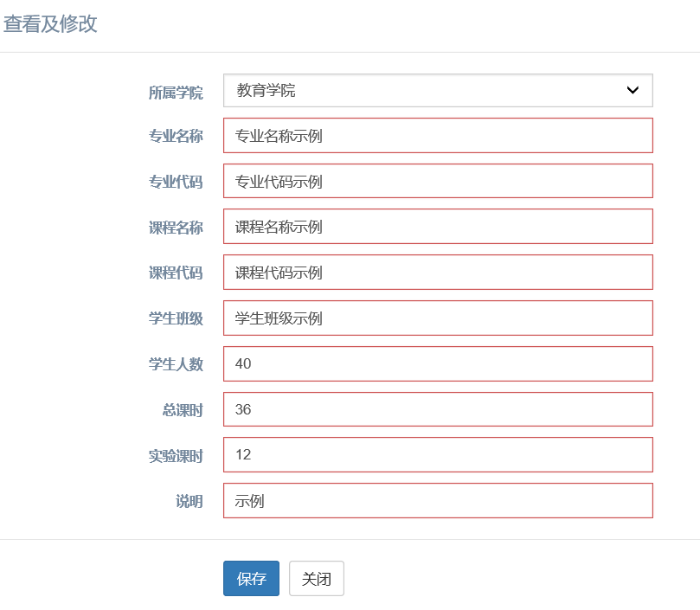Save changes with the 保存 button
700x610 pixels.
coord(251,578)
